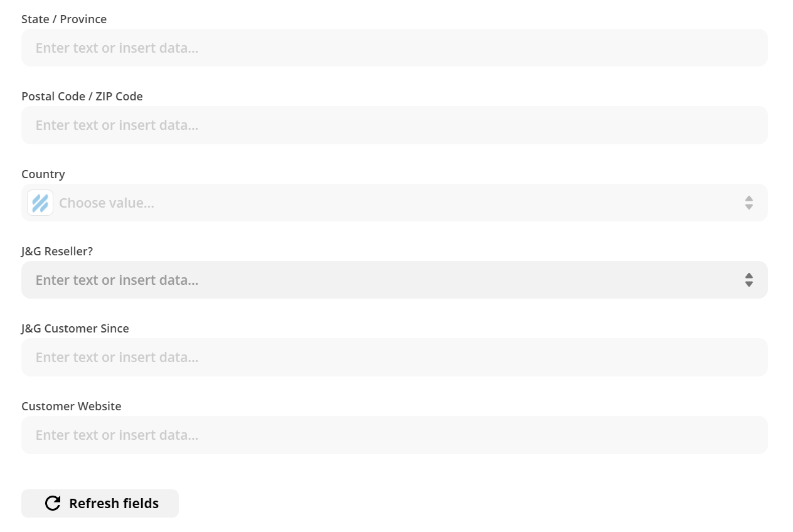Click placeholder text in Customer Website box

tap(117, 435)
